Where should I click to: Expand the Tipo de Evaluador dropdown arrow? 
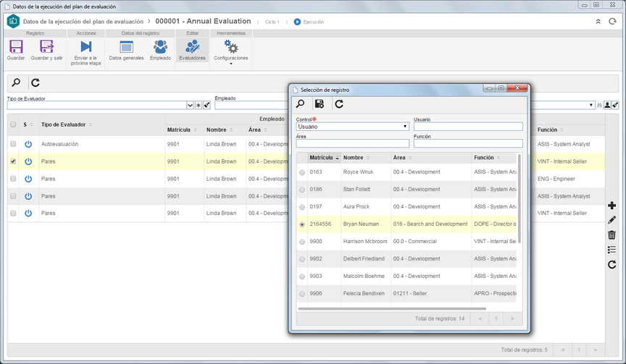click(x=190, y=105)
